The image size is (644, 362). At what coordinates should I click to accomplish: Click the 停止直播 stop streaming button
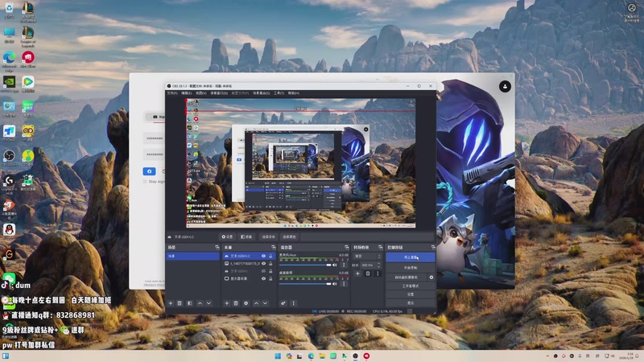pos(410,257)
